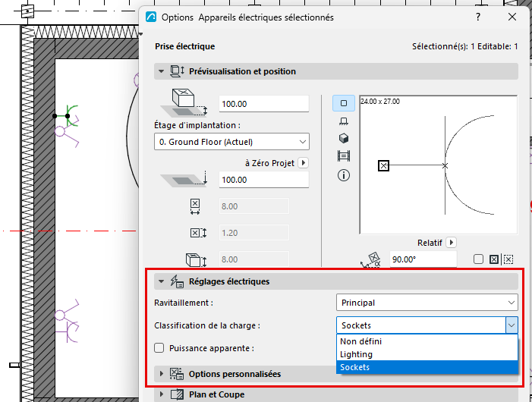Click the à Zéro Projet arrow button
The width and height of the screenshot is (532, 402).
click(303, 163)
